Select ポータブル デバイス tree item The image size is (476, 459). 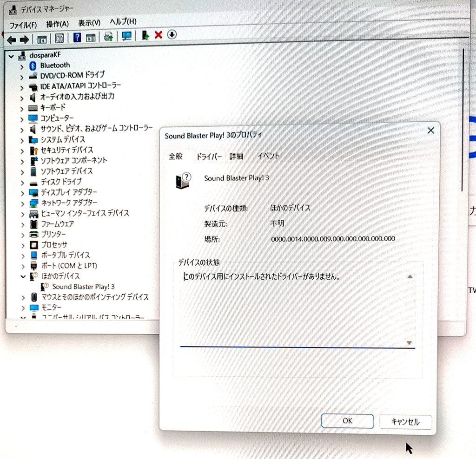click(x=66, y=256)
